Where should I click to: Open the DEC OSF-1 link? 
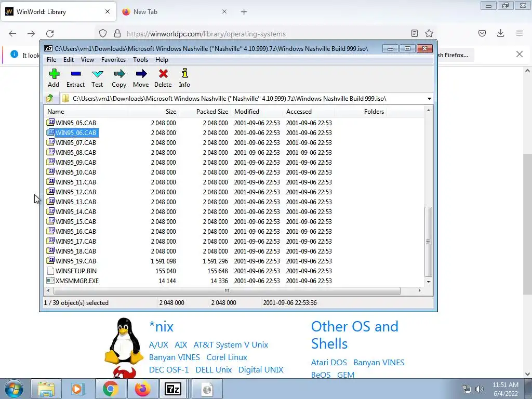[x=169, y=370]
